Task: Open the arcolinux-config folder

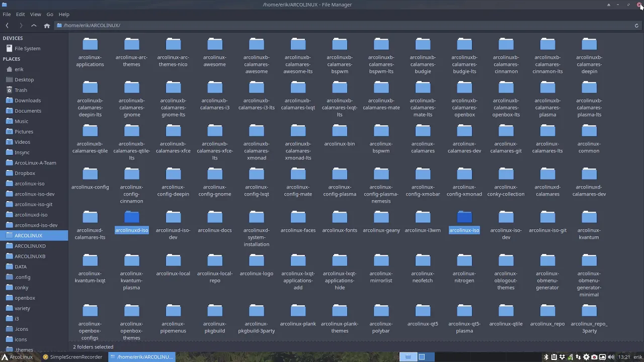Action: point(90,178)
